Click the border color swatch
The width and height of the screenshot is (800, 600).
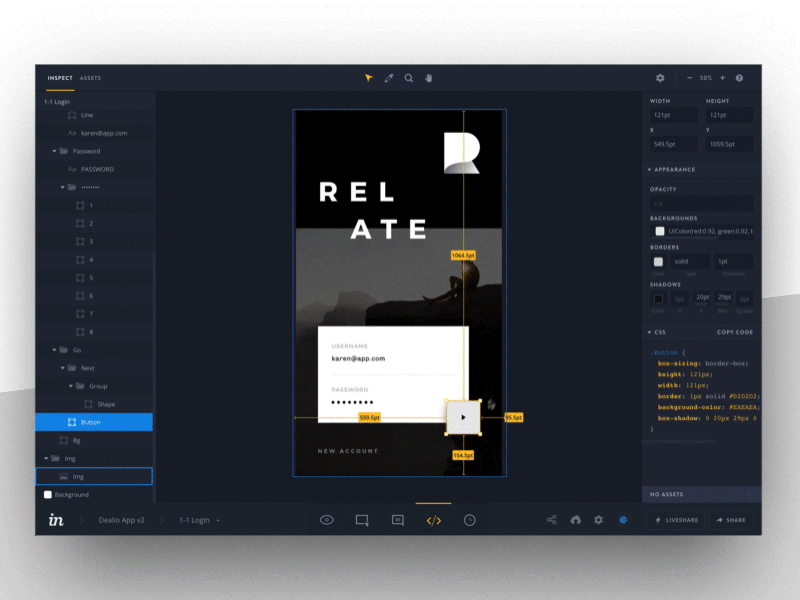(x=658, y=262)
